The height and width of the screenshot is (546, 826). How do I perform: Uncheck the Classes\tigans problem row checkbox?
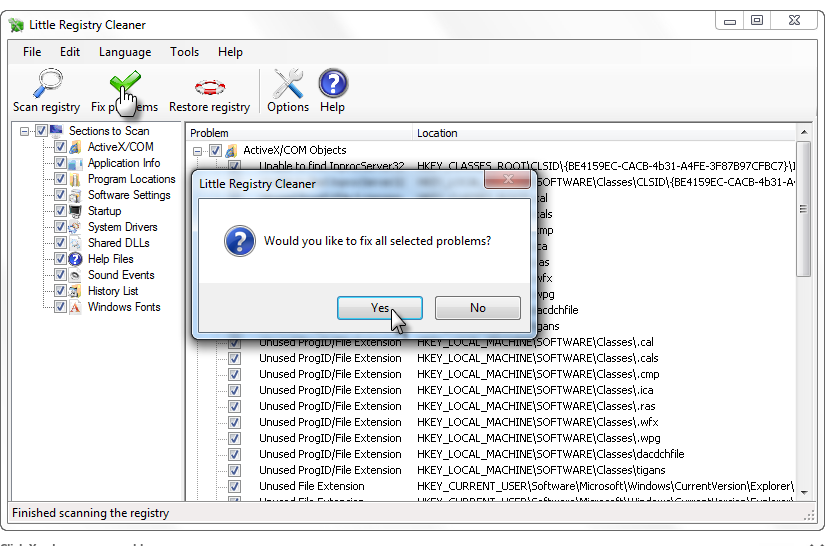[234, 470]
